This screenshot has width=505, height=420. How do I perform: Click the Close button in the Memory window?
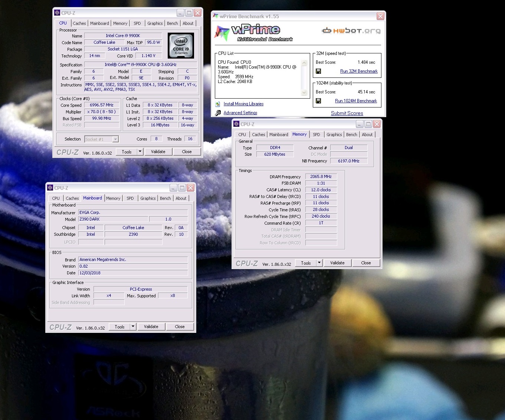[x=366, y=263]
